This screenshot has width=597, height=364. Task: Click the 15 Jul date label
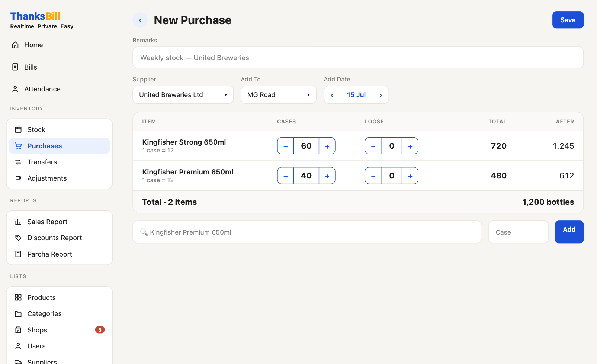click(356, 95)
